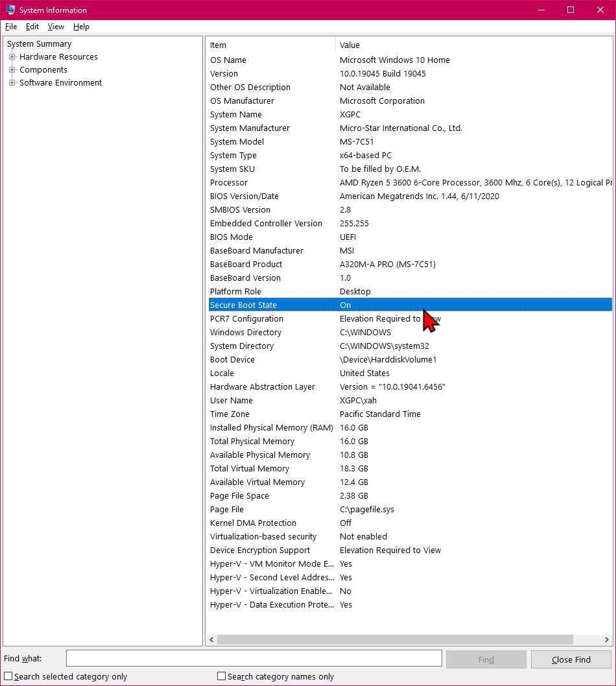This screenshot has width=616, height=686.
Task: Open the View menu
Action: point(56,27)
